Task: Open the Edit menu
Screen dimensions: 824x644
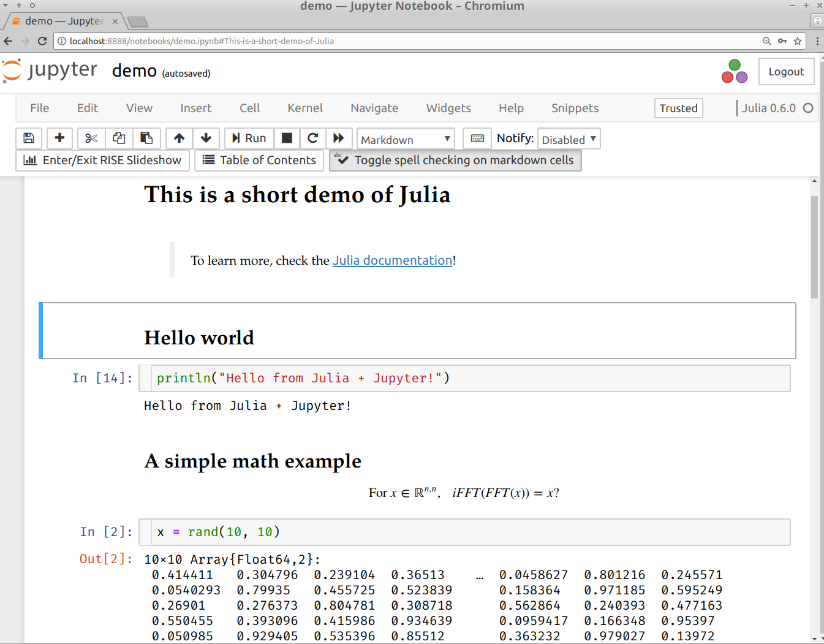Action: (x=88, y=108)
